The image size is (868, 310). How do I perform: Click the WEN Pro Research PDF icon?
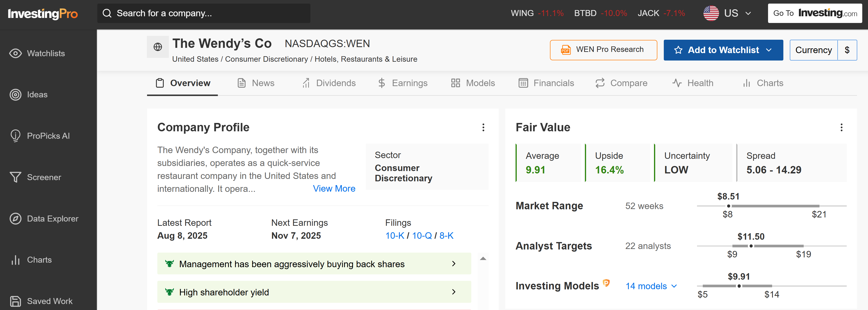[566, 50]
